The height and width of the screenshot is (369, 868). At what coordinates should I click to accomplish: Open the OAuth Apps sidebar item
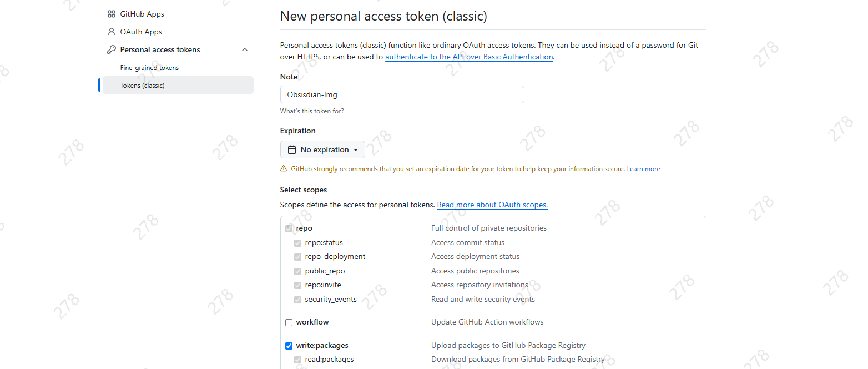pos(141,32)
